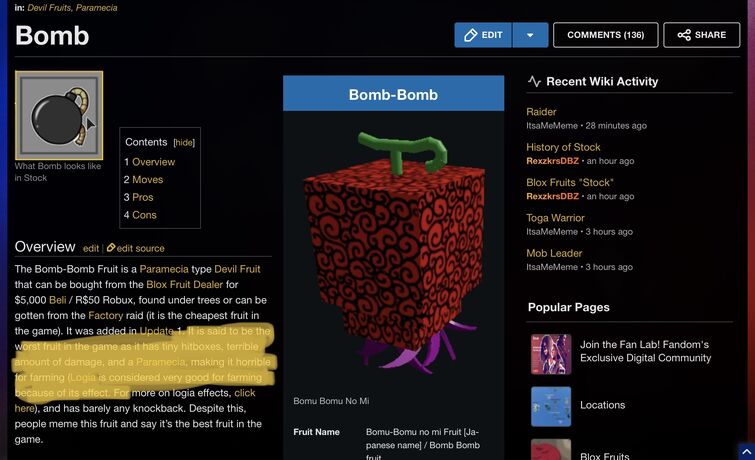Open the edit dropdown arrow
The height and width of the screenshot is (460, 755).
point(530,35)
